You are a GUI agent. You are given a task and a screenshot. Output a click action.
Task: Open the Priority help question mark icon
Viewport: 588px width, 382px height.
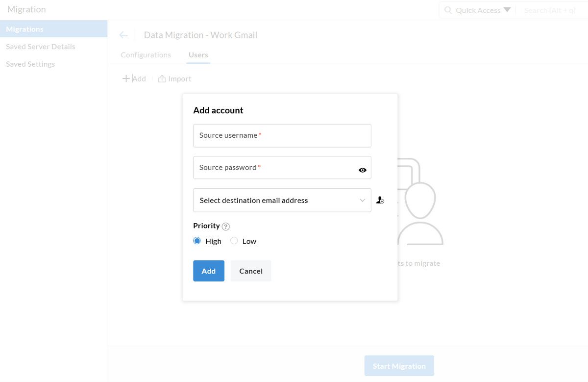(225, 226)
